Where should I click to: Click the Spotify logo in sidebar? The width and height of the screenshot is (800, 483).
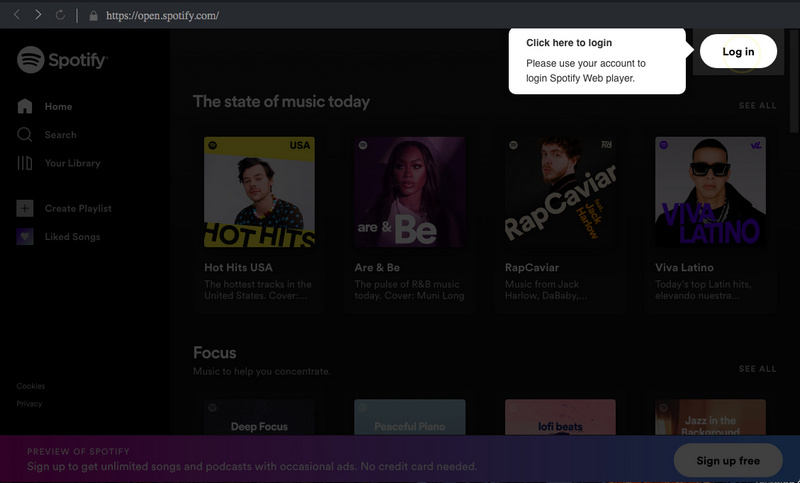62,60
